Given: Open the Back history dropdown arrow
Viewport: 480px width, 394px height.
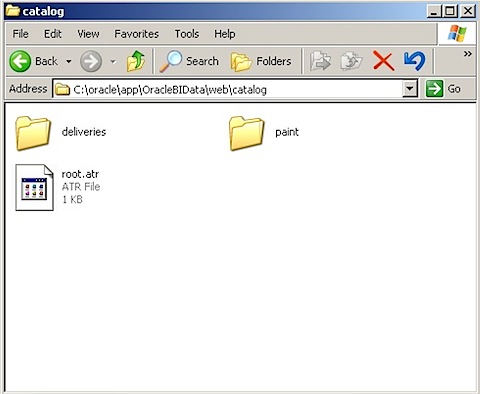Looking at the screenshot, I should [x=69, y=62].
